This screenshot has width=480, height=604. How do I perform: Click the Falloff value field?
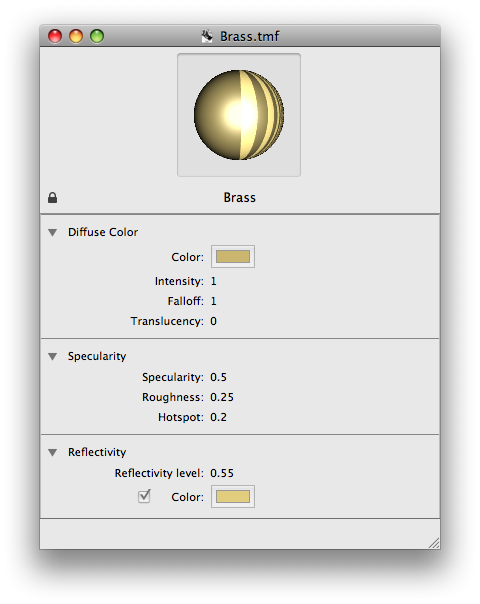[213, 301]
